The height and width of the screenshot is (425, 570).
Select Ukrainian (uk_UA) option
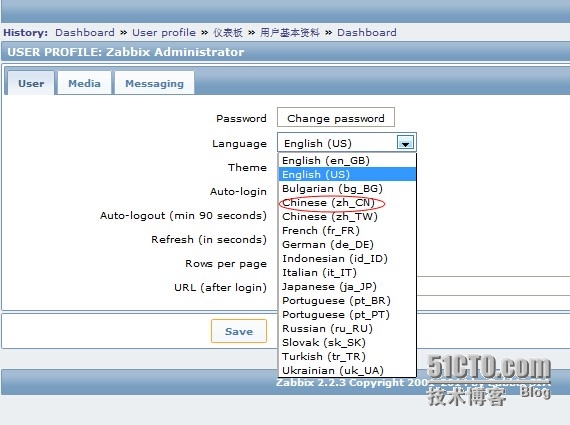347,370
